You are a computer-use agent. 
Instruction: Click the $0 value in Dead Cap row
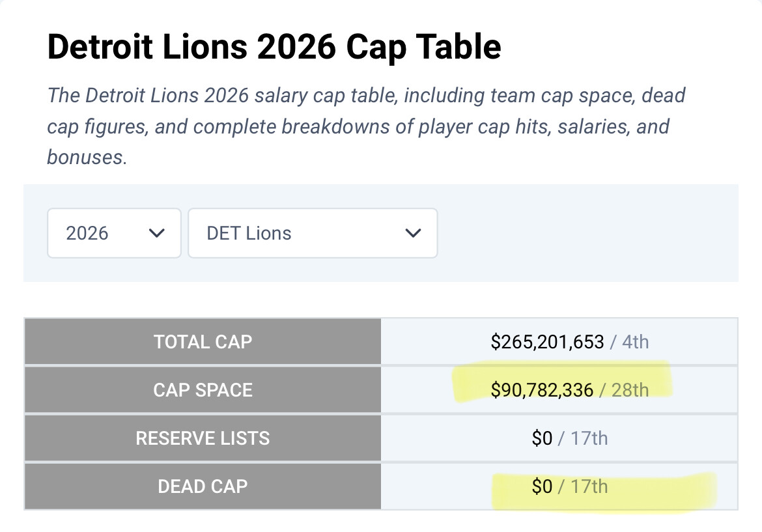click(x=542, y=486)
